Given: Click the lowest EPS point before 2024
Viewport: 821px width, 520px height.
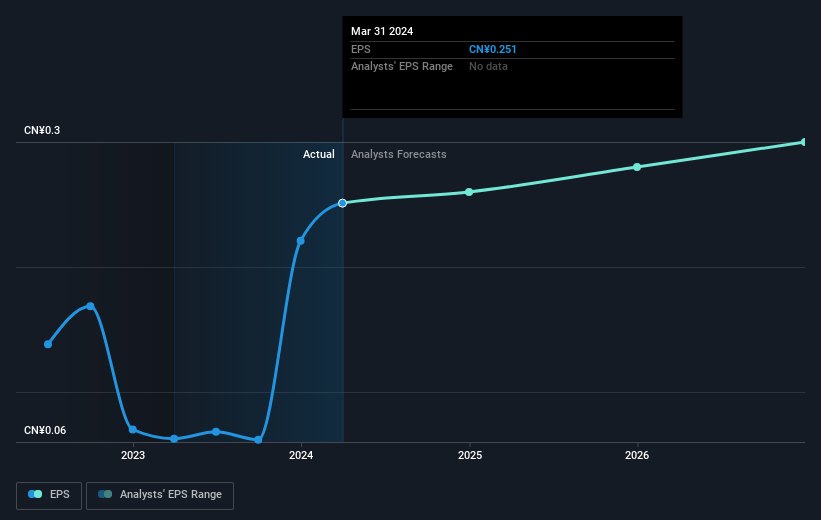Looking at the screenshot, I should [258, 440].
